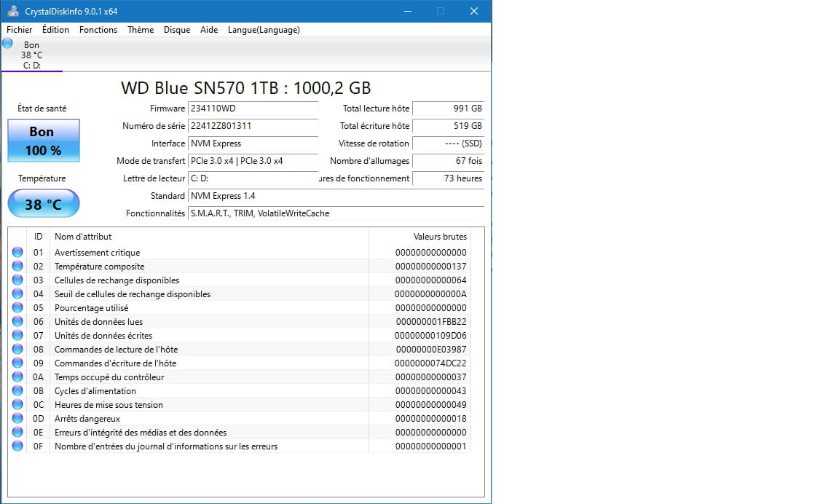This screenshot has width=839, height=504.
Task: Click the rotation speed value ---- (SSD)
Action: 449,143
